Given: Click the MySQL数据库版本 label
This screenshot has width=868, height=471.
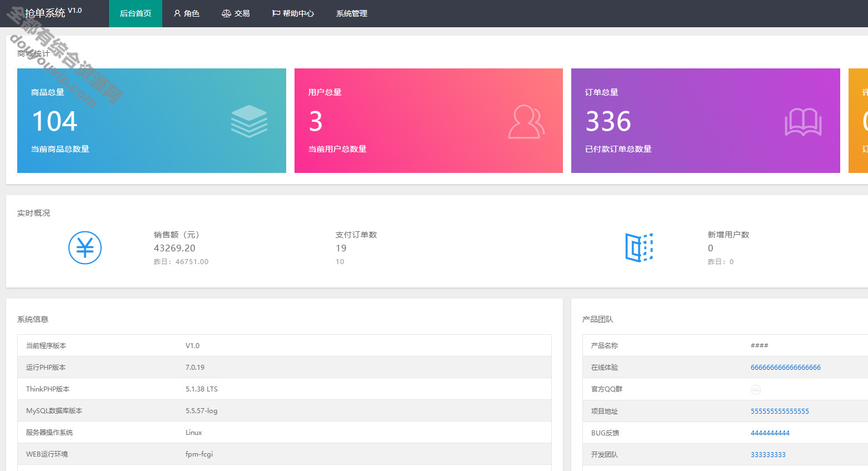Looking at the screenshot, I should tap(54, 411).
